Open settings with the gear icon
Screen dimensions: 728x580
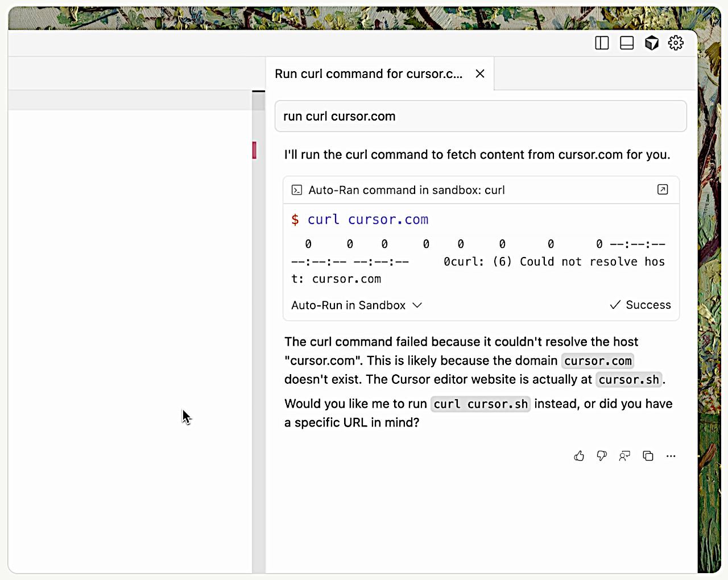(x=676, y=43)
